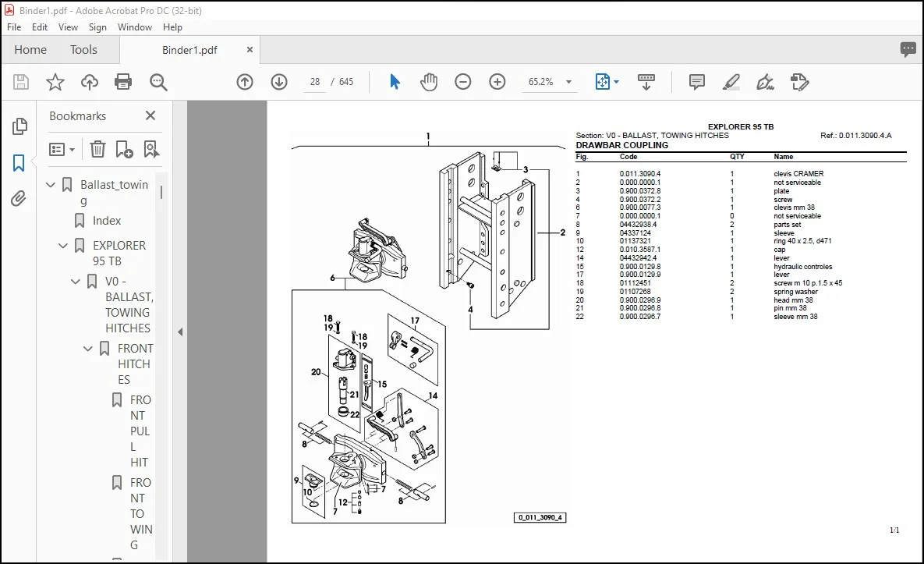Go to next page arrow
The image size is (924, 564).
coord(279,82)
